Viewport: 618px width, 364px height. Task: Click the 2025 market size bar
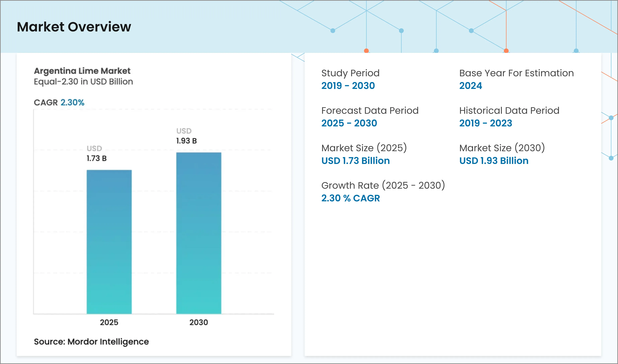(109, 242)
